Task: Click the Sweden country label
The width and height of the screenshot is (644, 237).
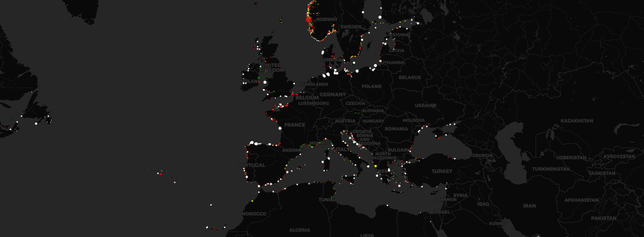Action: [351, 27]
